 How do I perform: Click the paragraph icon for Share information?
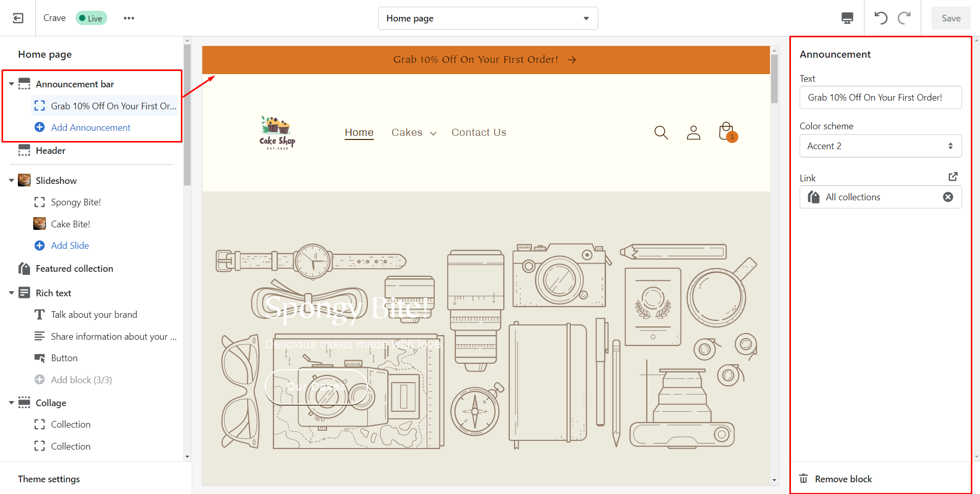39,336
